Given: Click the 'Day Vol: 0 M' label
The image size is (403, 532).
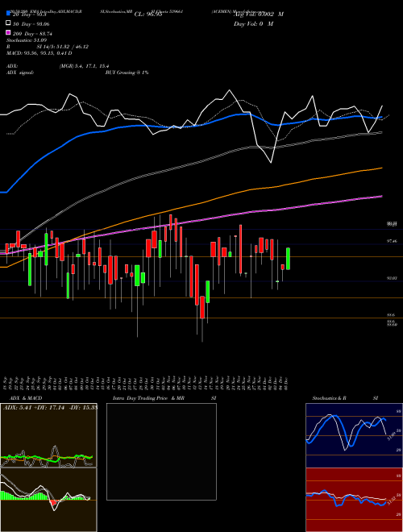Looking at the screenshot, I should coord(253,23).
